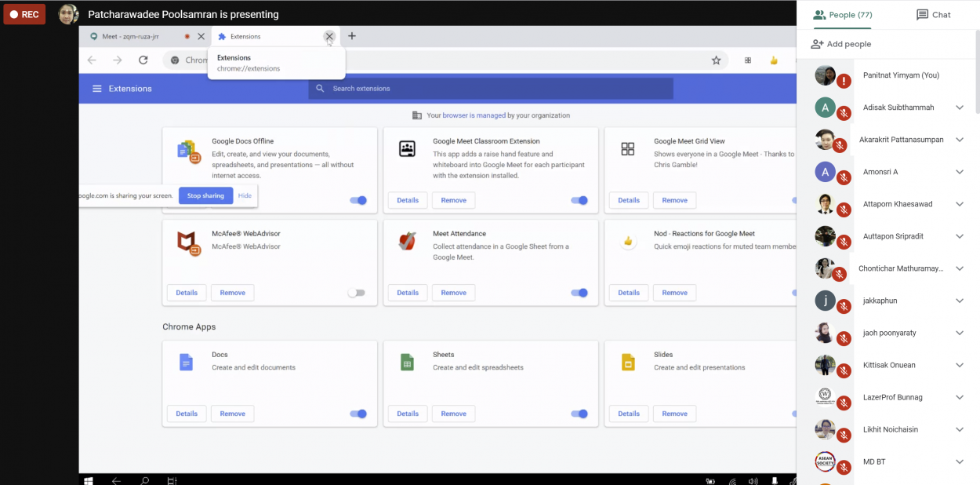
Task: Enable the McAfee WebAdvisor toggle
Action: click(x=356, y=293)
